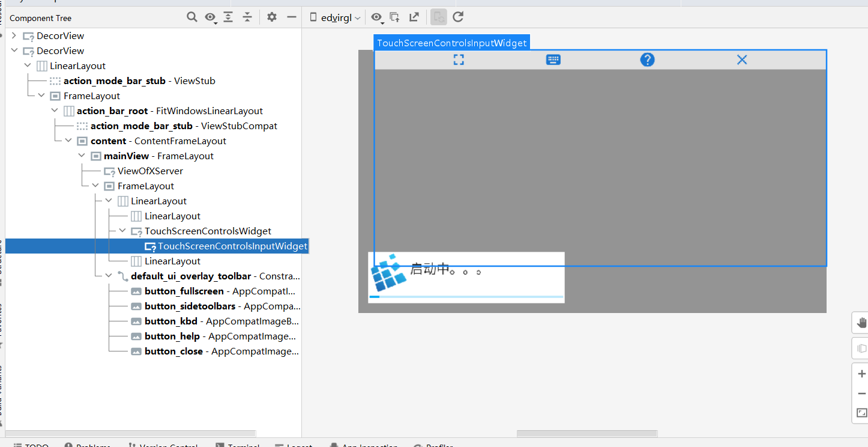Image resolution: width=868 pixels, height=447 pixels.
Task: Click the fullscreen icon in the device preview
Action: [459, 59]
